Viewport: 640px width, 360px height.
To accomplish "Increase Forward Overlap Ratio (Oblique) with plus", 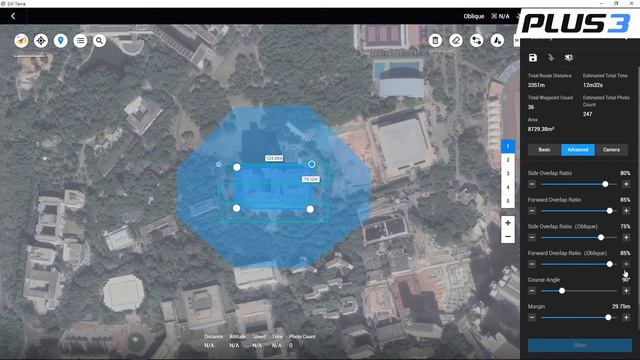I will coord(626,264).
